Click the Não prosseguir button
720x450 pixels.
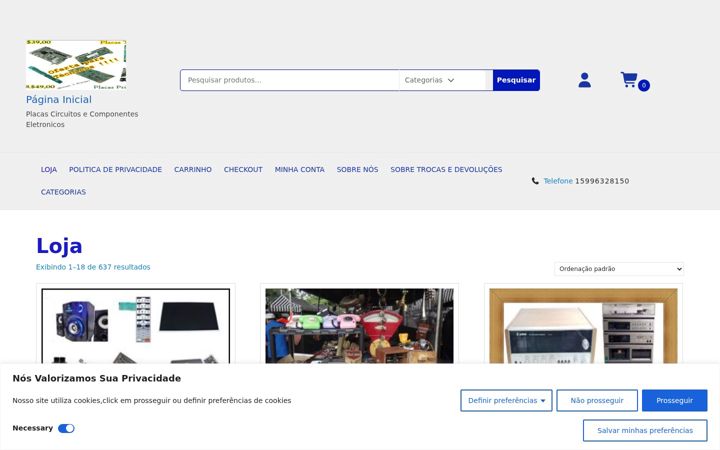point(597,400)
